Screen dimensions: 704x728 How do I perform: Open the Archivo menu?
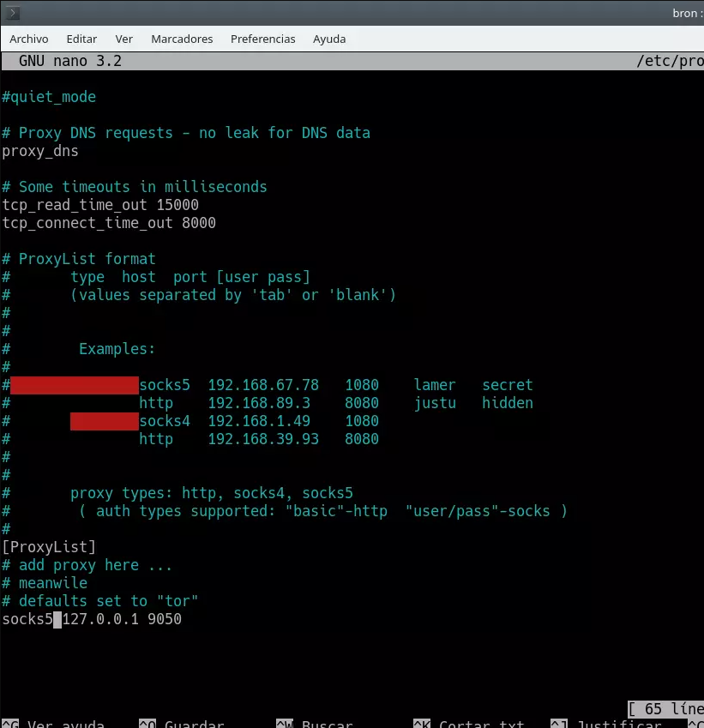[29, 39]
